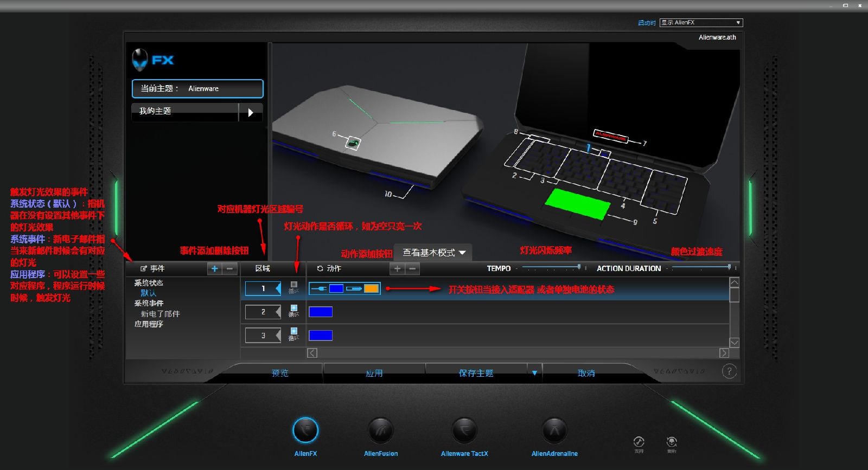Open the 查看基本模式 view mode dropdown

click(433, 253)
